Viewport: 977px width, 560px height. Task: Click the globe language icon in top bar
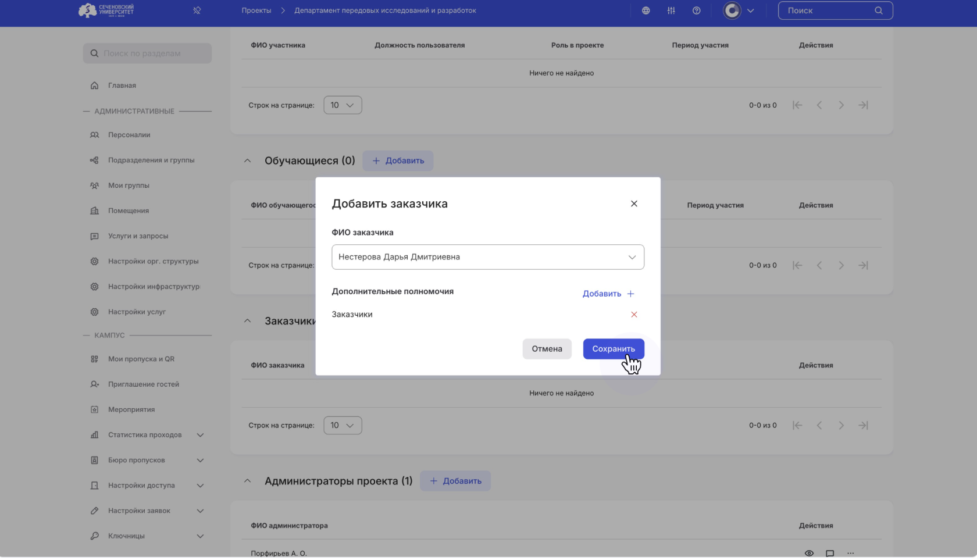tap(646, 10)
